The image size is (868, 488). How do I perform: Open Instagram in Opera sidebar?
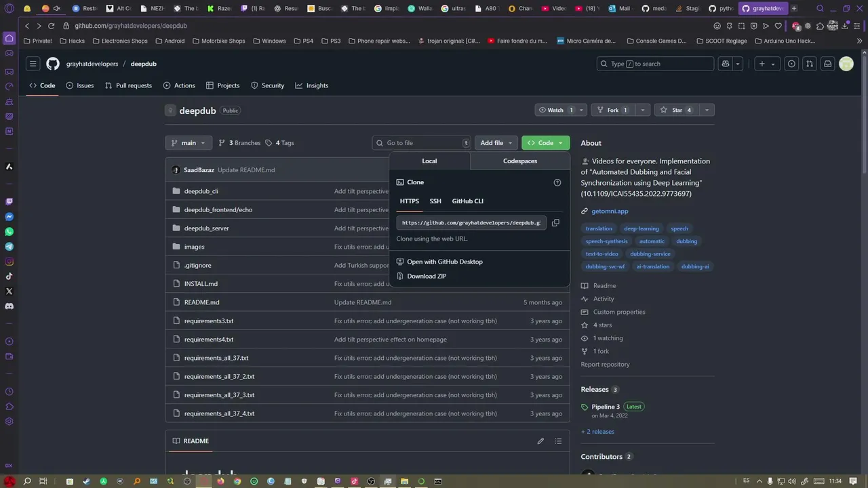click(x=9, y=262)
